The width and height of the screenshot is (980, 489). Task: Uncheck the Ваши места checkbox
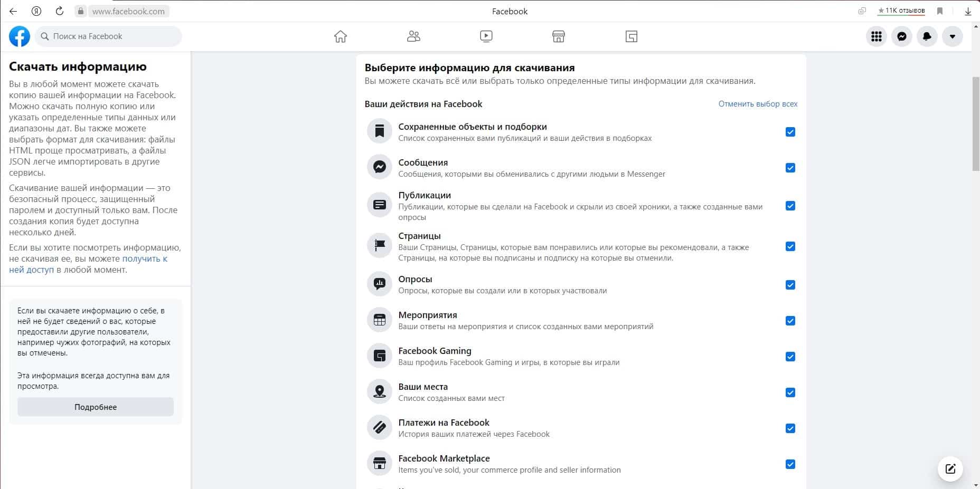tap(790, 392)
